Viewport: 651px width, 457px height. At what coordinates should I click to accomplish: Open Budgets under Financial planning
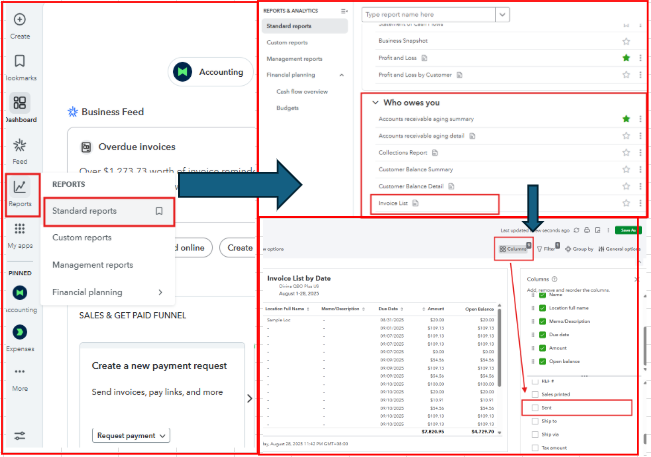pyautogui.click(x=287, y=108)
